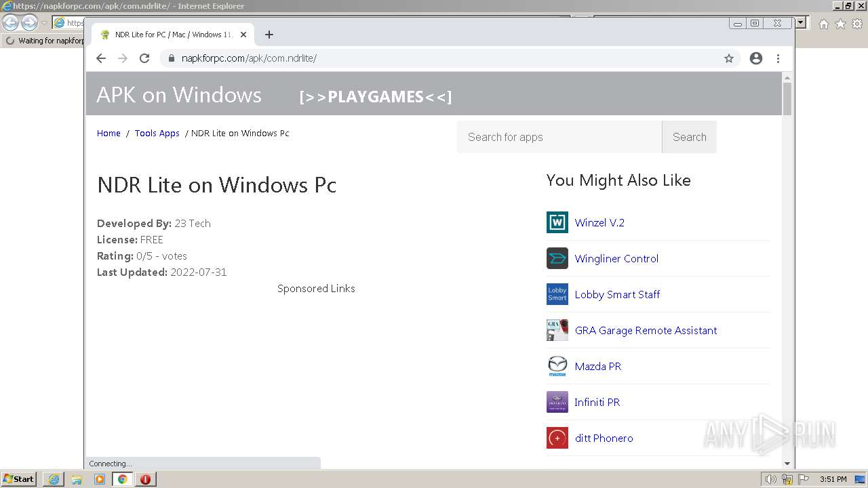The image size is (868, 488).
Task: Select the NDR Lite for PC tab
Action: point(173,35)
